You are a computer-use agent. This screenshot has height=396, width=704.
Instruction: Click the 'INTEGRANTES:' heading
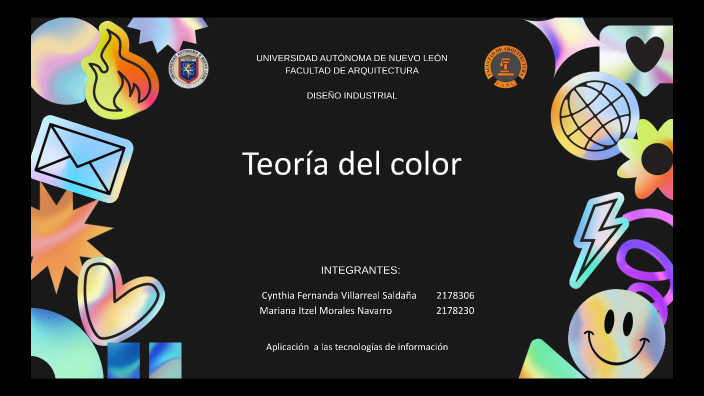(x=360, y=270)
